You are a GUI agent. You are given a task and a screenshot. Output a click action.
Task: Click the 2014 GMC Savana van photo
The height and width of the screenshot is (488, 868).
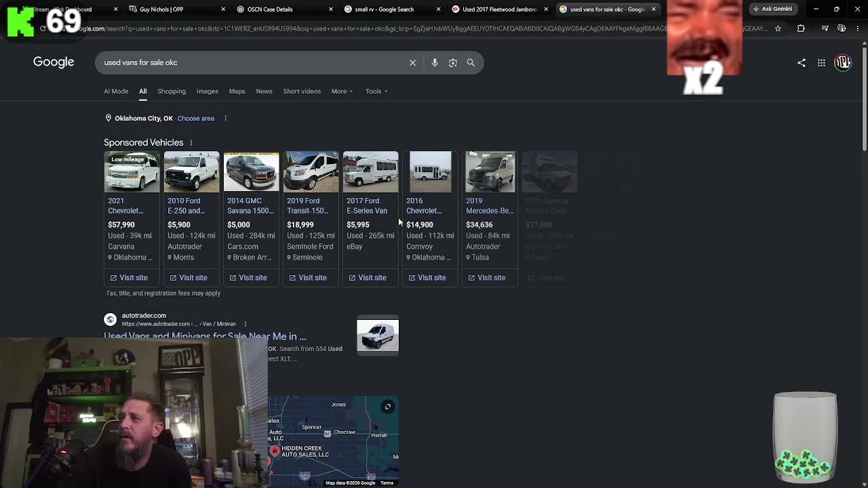pos(251,172)
